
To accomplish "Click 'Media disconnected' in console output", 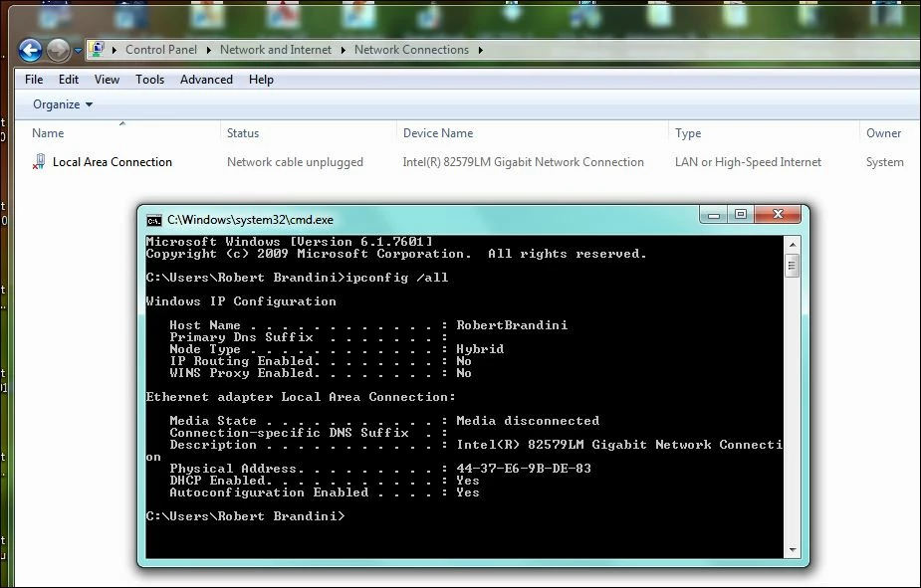I will click(528, 421).
